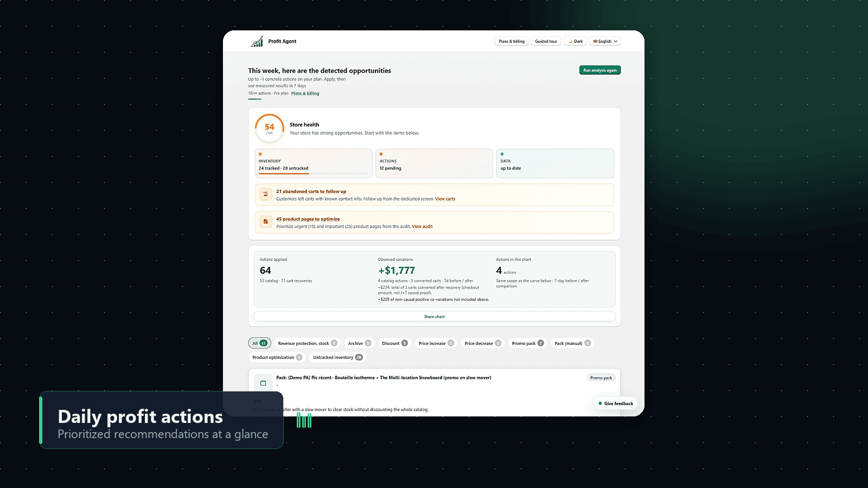
Task: Filter by Pack (manual)
Action: (x=572, y=343)
